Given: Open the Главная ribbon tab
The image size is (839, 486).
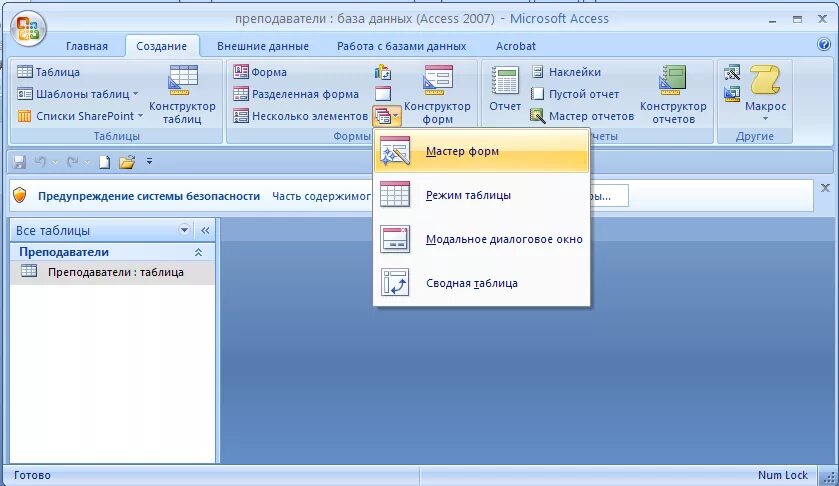Looking at the screenshot, I should point(87,46).
